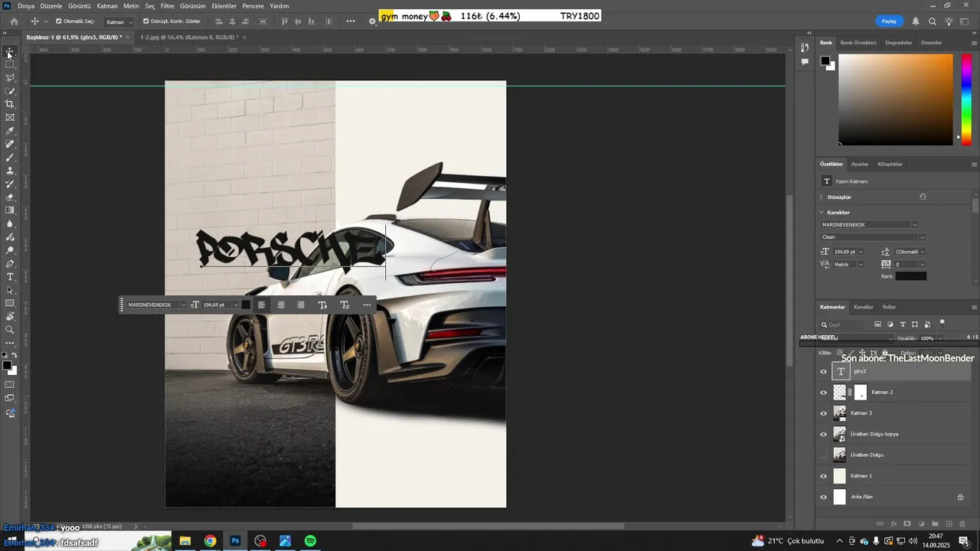Hide the Katman 2 layer

(824, 393)
